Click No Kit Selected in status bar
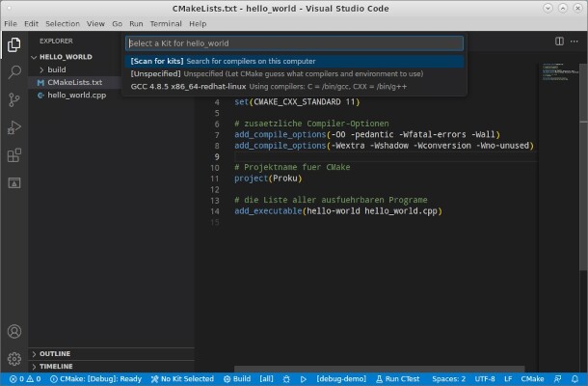 coord(182,379)
